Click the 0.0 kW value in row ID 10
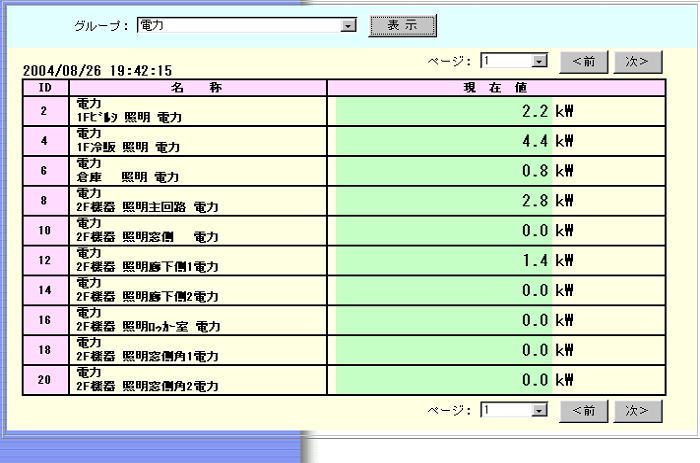Image resolution: width=700 pixels, height=463 pixels. click(547, 231)
